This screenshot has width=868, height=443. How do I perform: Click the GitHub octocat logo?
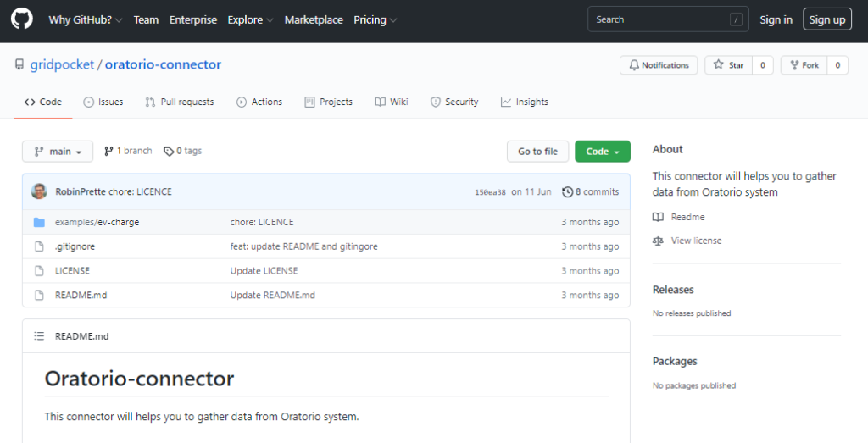(22, 19)
